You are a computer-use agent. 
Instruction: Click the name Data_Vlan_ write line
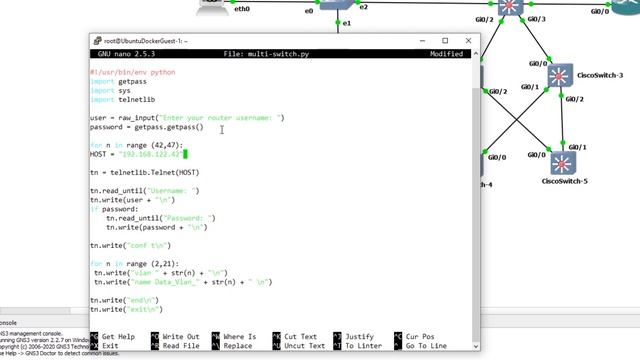tap(183, 282)
